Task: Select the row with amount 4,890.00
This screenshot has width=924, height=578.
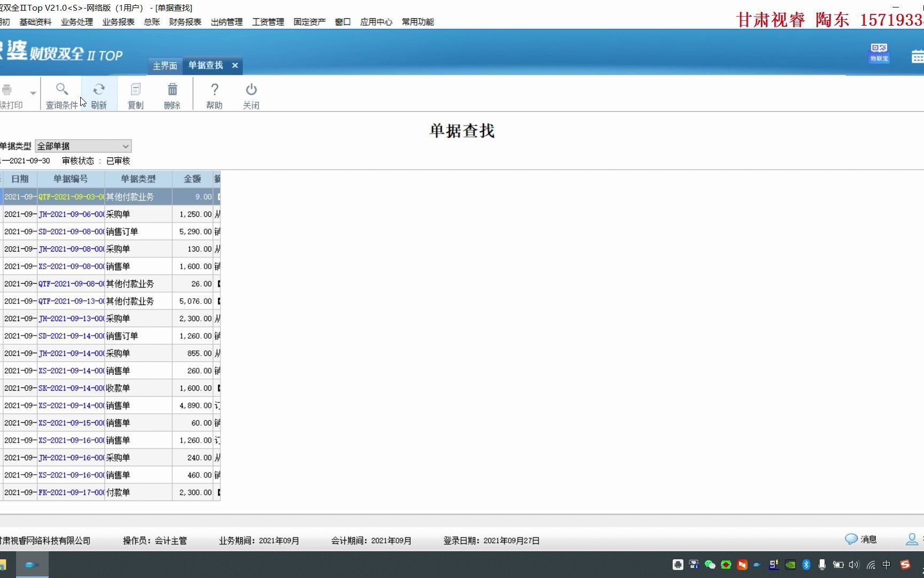Action: pyautogui.click(x=110, y=406)
